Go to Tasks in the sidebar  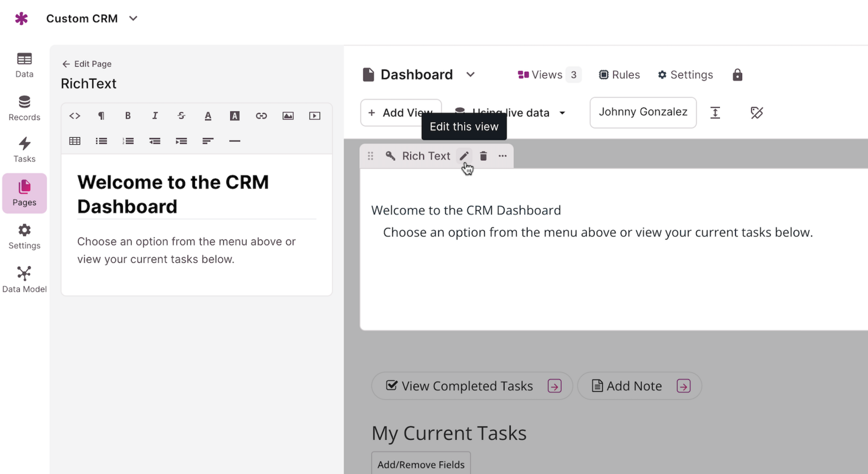(x=24, y=149)
